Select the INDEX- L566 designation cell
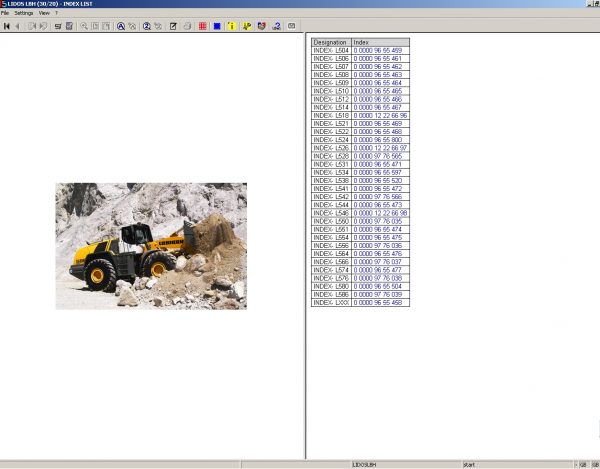The height and width of the screenshot is (469, 600). (331, 262)
